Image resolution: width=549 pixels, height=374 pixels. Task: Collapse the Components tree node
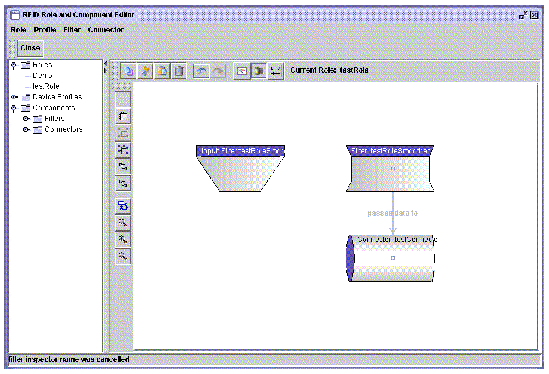coord(14,108)
